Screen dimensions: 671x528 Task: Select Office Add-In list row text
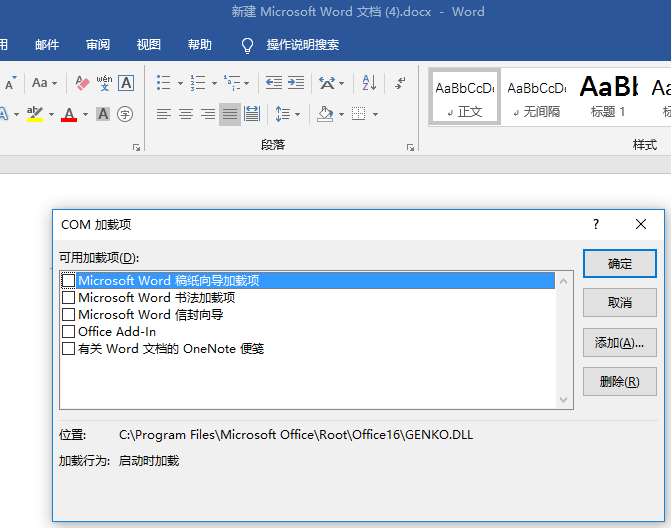click(117, 332)
